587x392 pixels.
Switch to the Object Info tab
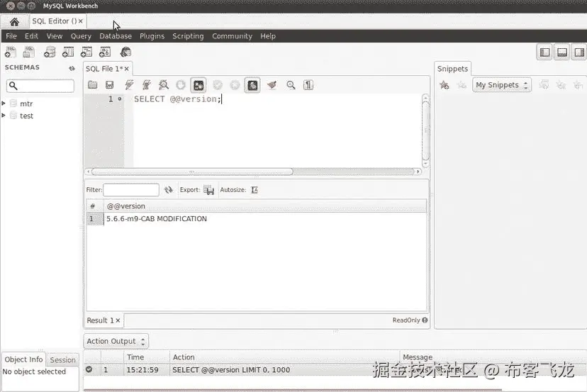click(x=23, y=359)
